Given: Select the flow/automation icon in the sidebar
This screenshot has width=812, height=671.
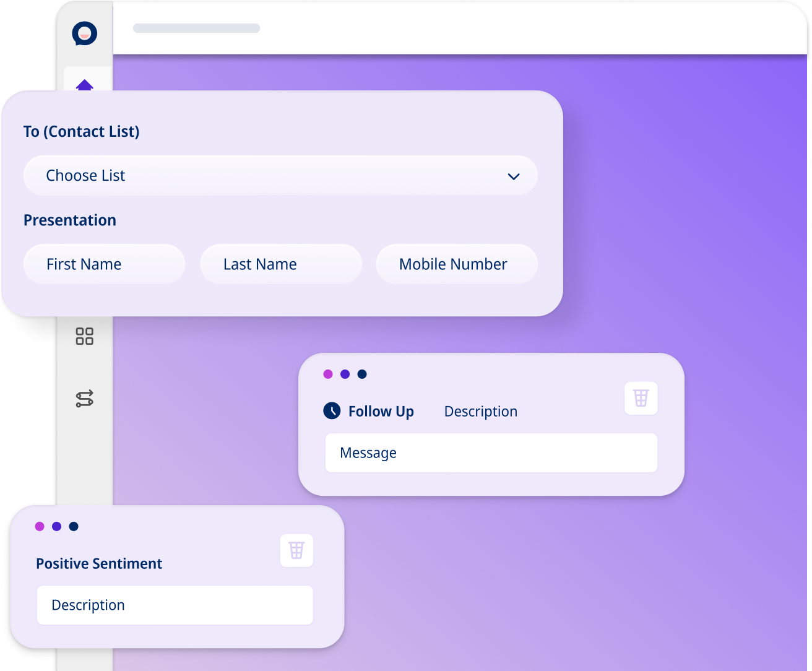Looking at the screenshot, I should pos(85,399).
